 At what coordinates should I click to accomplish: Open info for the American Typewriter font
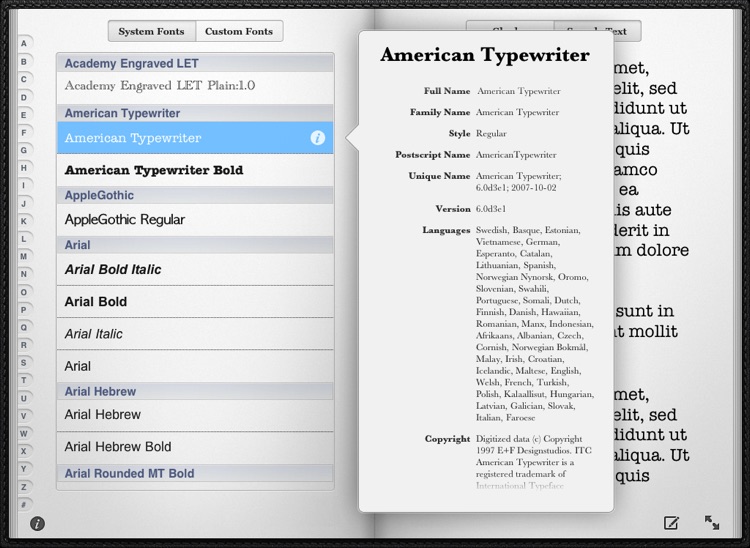point(318,138)
